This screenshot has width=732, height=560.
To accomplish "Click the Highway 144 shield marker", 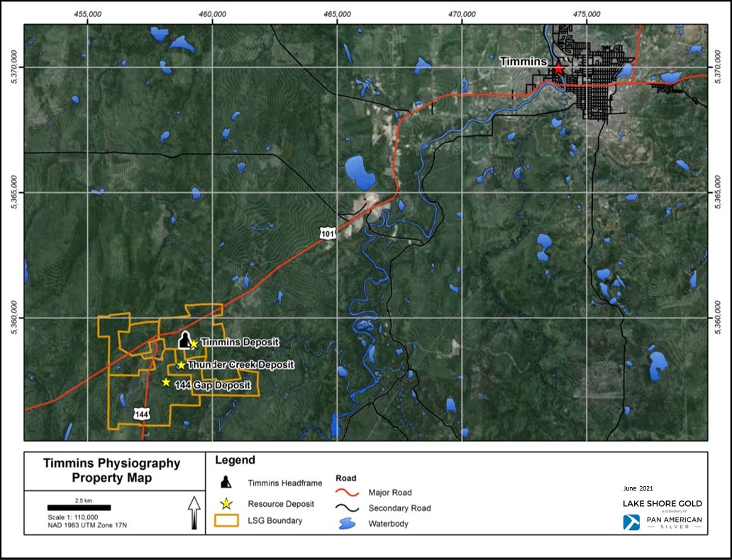I will point(142,413).
